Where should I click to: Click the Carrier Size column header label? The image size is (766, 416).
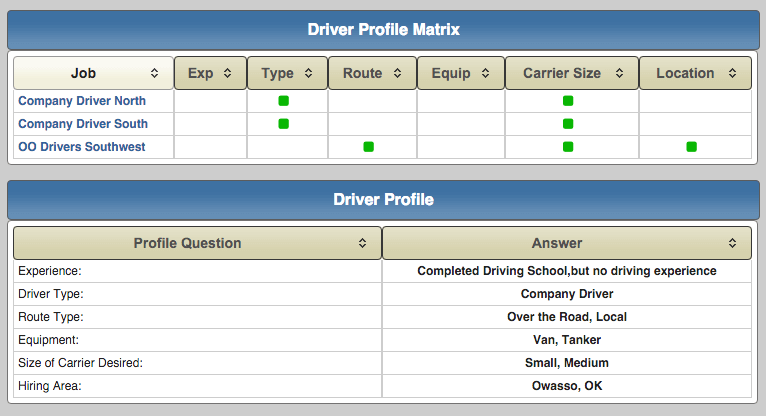click(562, 73)
